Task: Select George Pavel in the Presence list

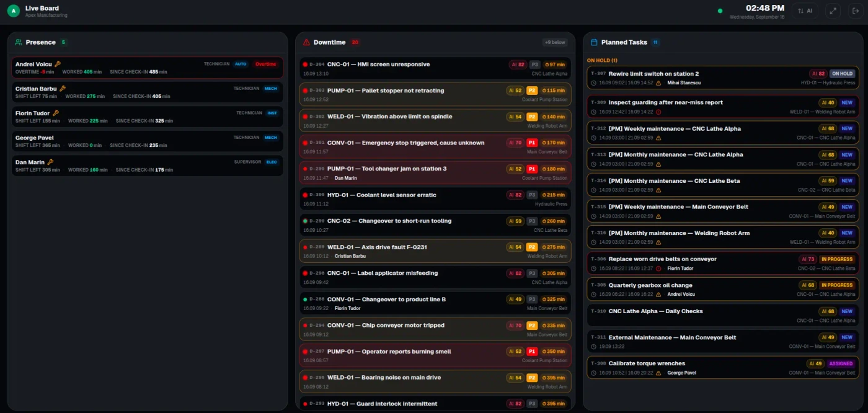Action: click(x=148, y=141)
